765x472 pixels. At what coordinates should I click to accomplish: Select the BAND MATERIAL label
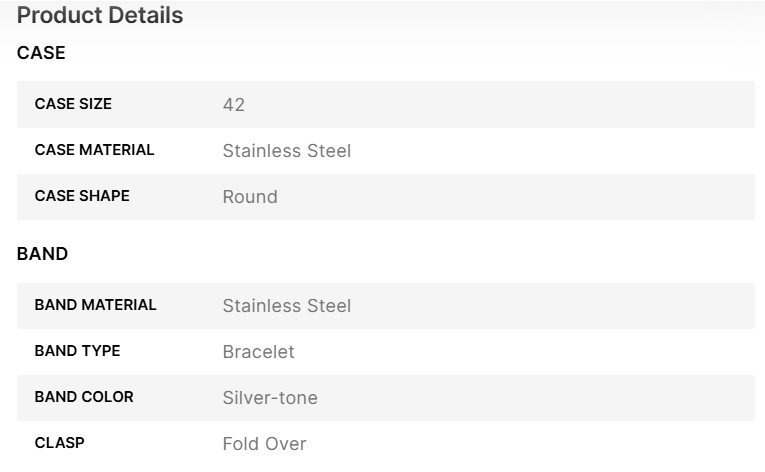95,305
